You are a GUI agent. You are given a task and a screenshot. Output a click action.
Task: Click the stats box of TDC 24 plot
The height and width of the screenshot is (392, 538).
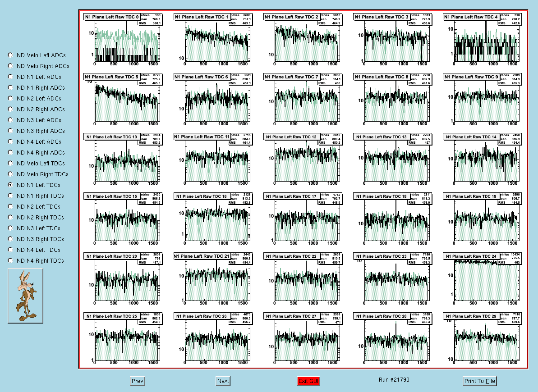(x=510, y=258)
